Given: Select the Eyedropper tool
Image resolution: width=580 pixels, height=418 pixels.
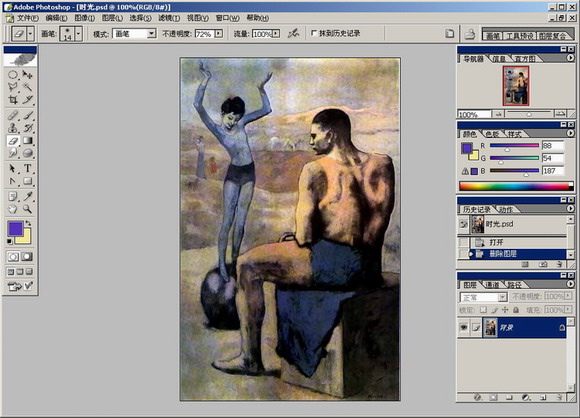Looking at the screenshot, I should (27, 196).
